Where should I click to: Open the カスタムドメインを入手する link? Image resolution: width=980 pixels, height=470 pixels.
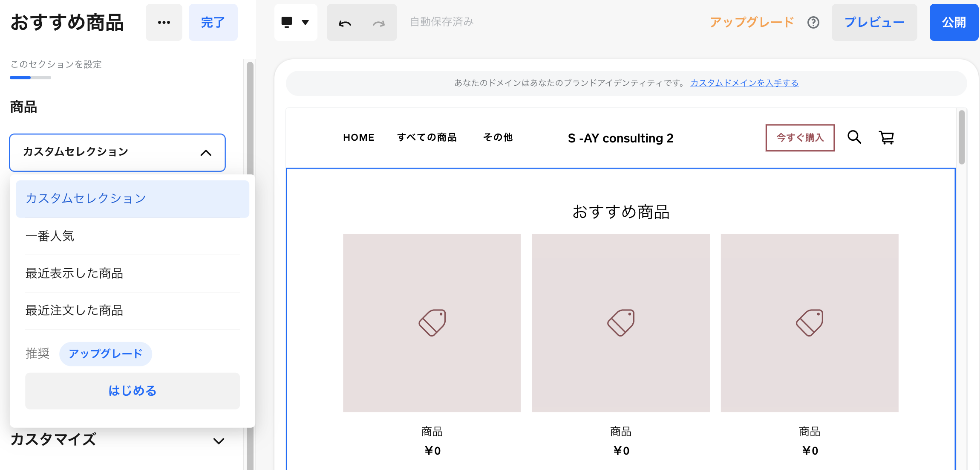click(x=744, y=83)
